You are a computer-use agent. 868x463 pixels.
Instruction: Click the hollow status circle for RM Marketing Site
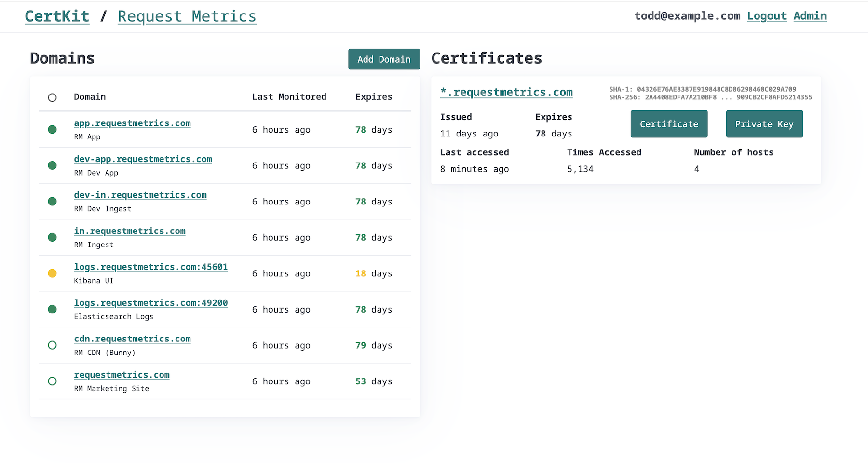click(53, 381)
